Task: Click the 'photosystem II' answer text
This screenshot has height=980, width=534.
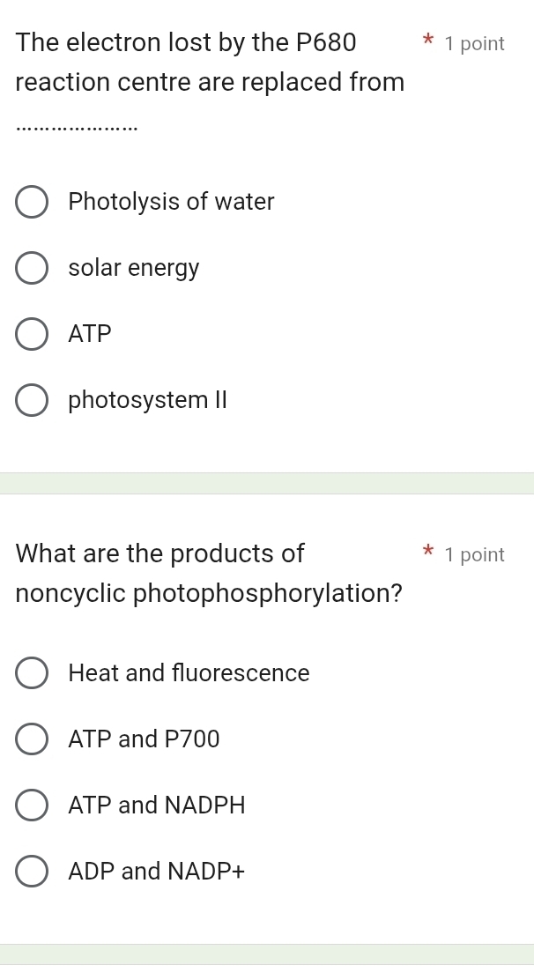Action: [x=148, y=400]
